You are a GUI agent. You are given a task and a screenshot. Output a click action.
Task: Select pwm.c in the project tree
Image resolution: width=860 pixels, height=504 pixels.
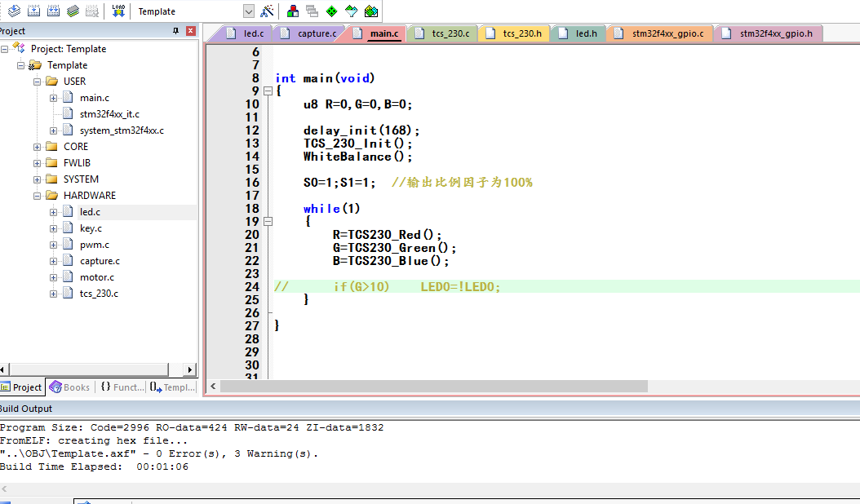(95, 245)
